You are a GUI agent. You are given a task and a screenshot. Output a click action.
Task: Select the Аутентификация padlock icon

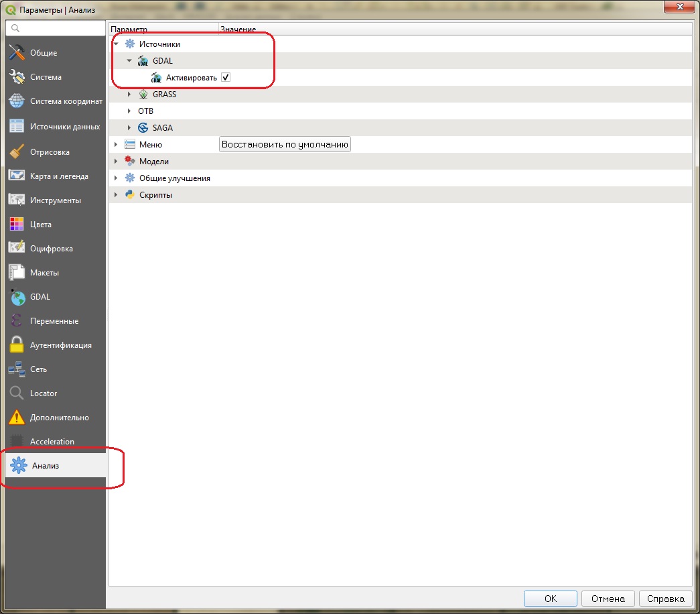click(17, 345)
